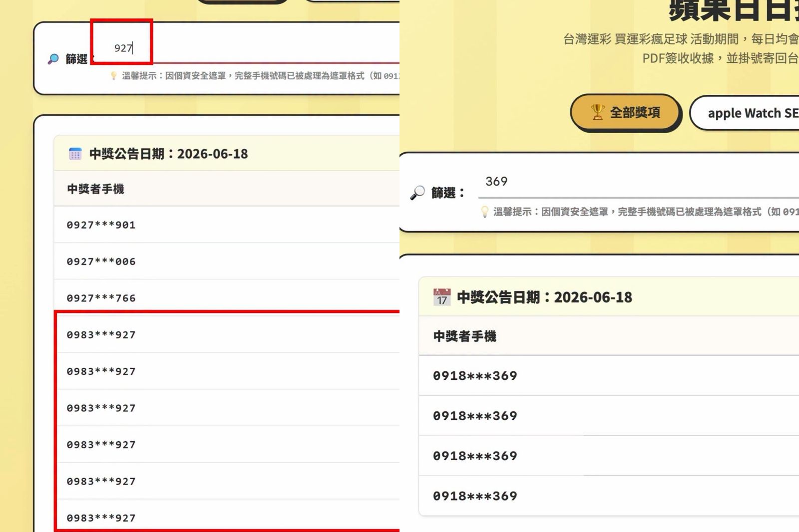Click left header 中獎公告日期：2026-06-18
Image resolution: width=799 pixels, height=532 pixels.
(x=168, y=154)
